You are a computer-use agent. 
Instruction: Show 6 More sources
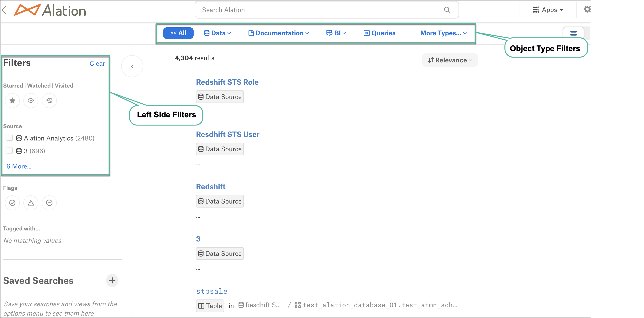[19, 166]
